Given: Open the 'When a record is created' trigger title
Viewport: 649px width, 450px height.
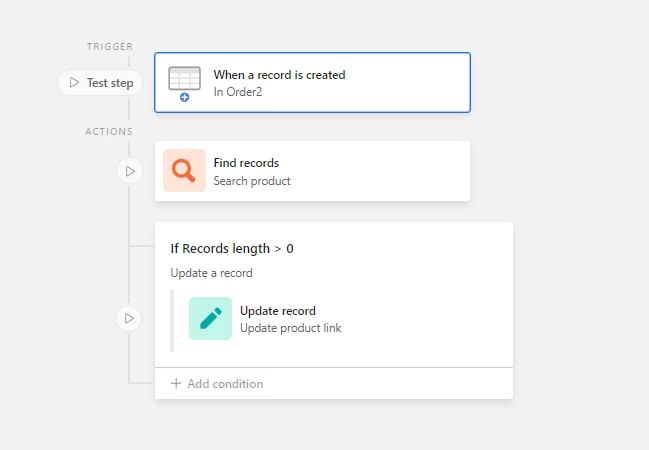Looking at the screenshot, I should [x=279, y=75].
